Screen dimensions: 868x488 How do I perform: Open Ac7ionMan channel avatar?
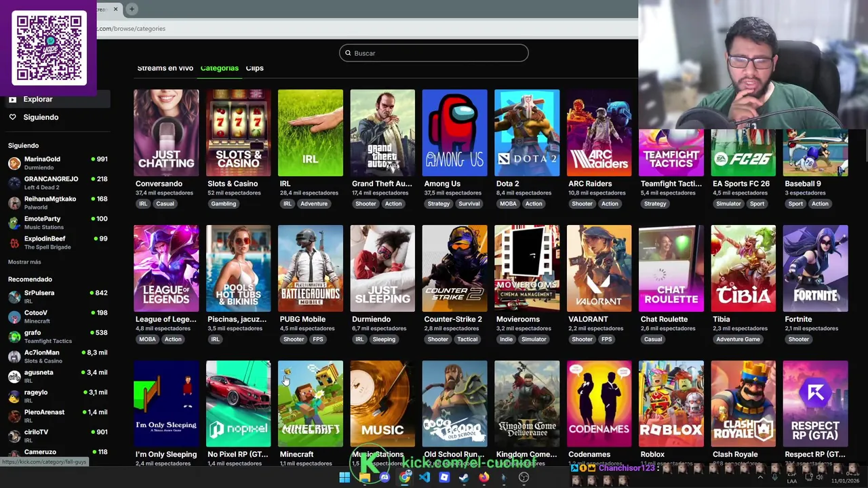coord(14,357)
